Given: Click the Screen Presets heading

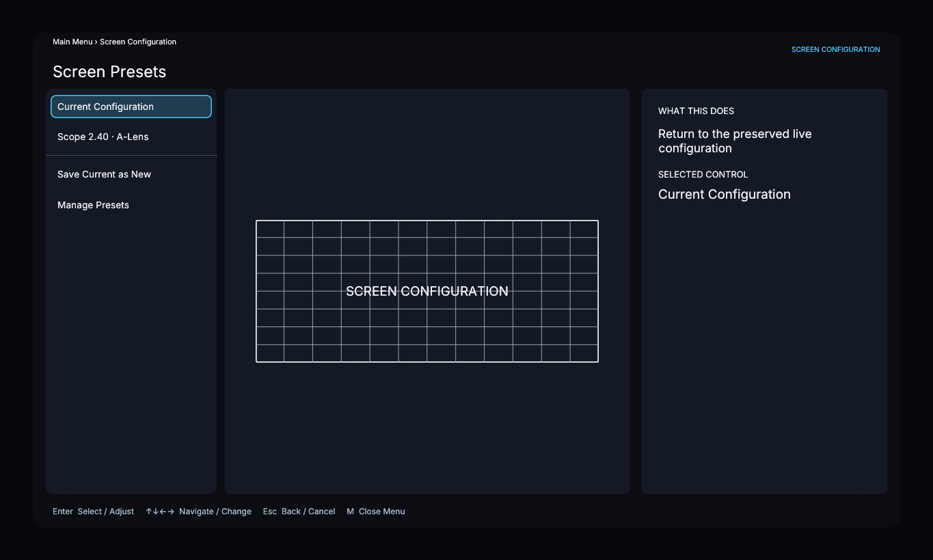Looking at the screenshot, I should (109, 72).
